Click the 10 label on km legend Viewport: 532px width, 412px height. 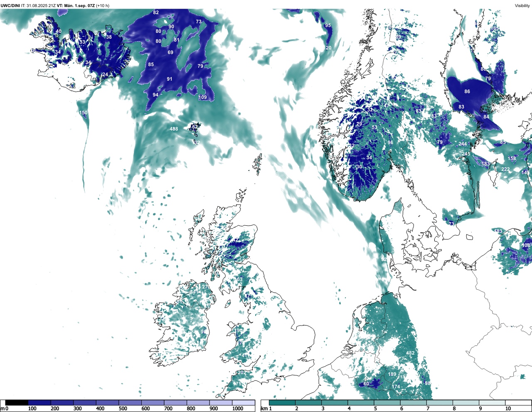(x=508, y=409)
